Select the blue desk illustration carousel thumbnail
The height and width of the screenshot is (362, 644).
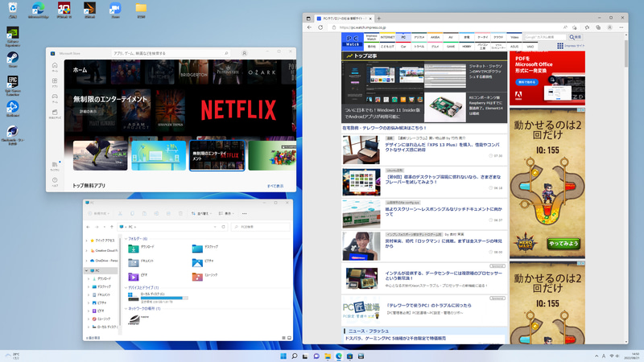[159, 155]
